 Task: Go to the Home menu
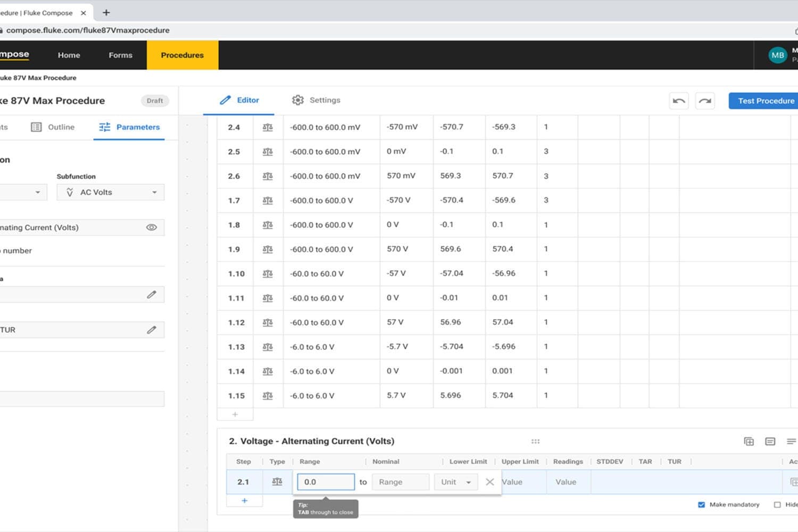click(x=69, y=55)
